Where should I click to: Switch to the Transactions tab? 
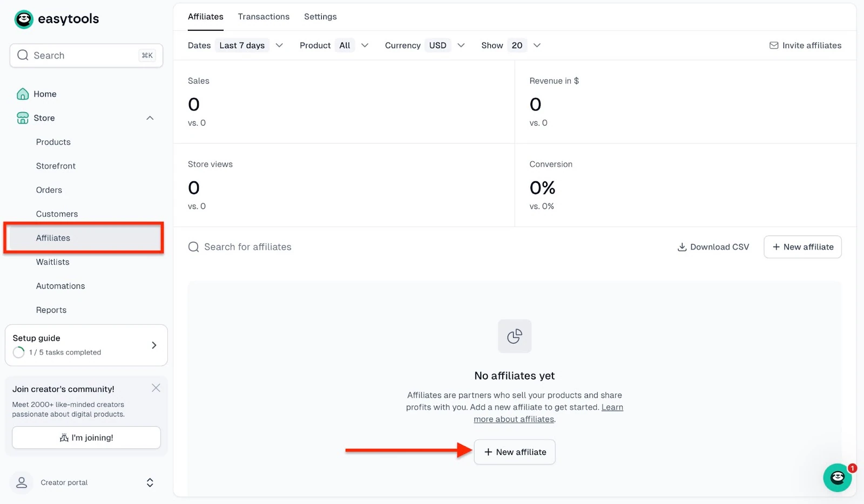[x=264, y=17]
